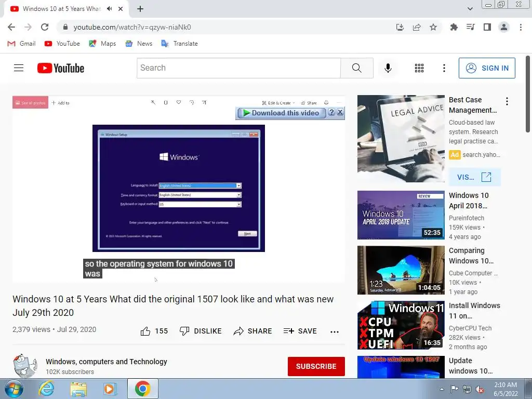Start voice search with microphone icon
This screenshot has height=399, width=532.
click(x=388, y=68)
